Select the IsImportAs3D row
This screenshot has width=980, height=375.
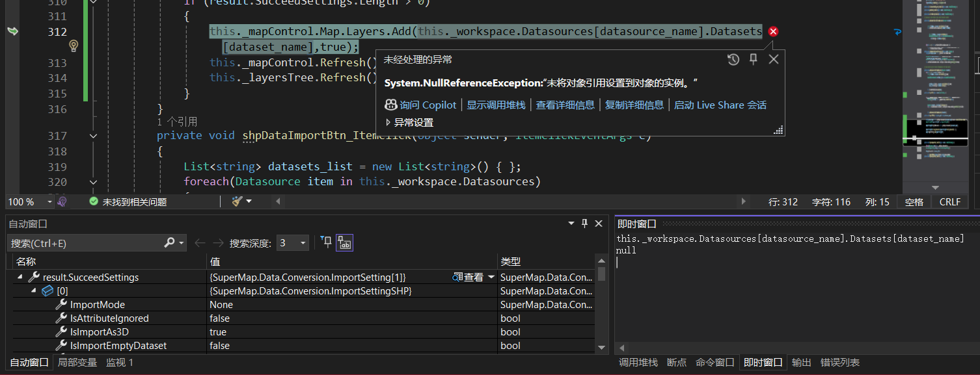click(x=303, y=332)
